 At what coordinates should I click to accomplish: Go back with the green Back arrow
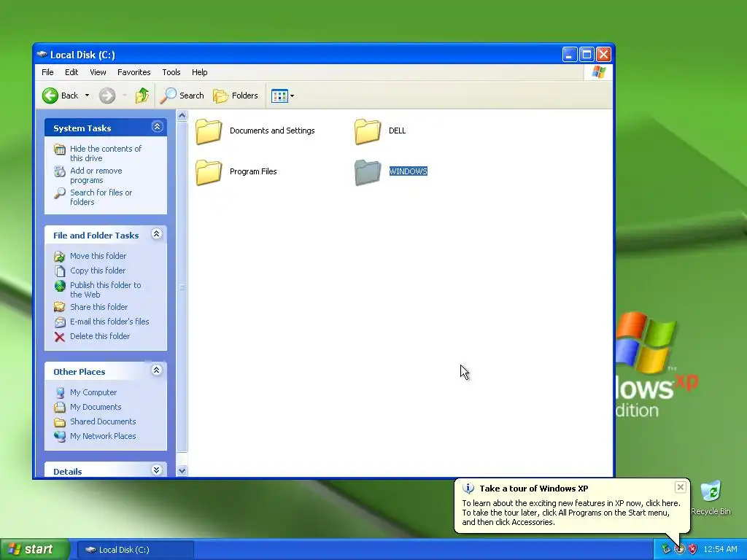[60, 96]
